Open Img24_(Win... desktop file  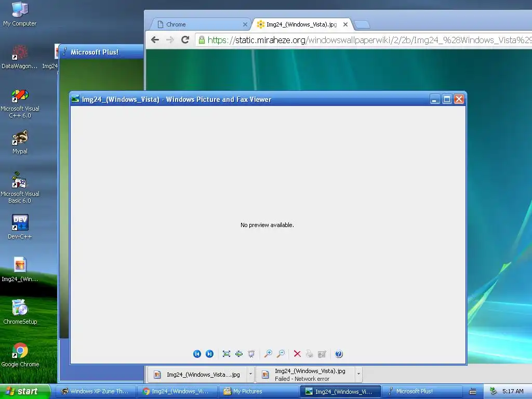20,270
